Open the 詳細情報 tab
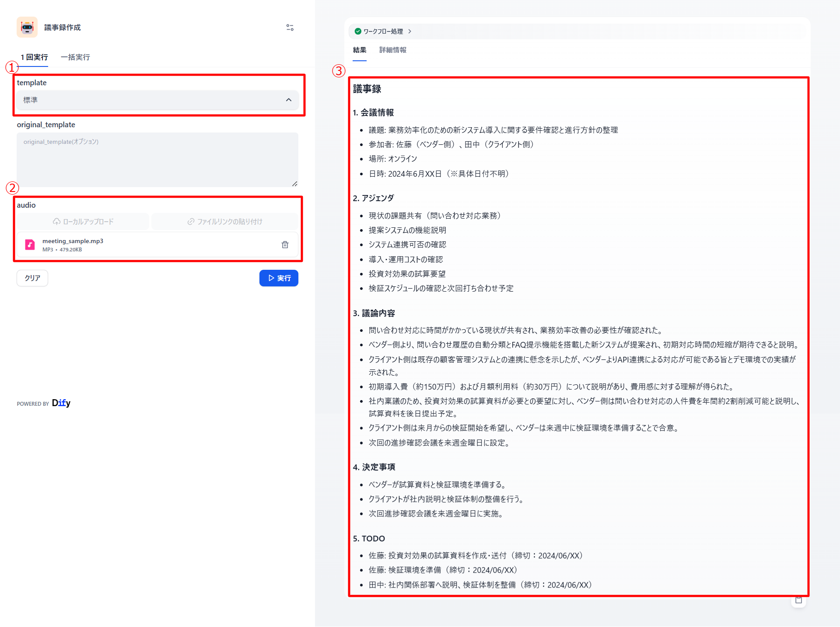The width and height of the screenshot is (840, 627). click(392, 50)
